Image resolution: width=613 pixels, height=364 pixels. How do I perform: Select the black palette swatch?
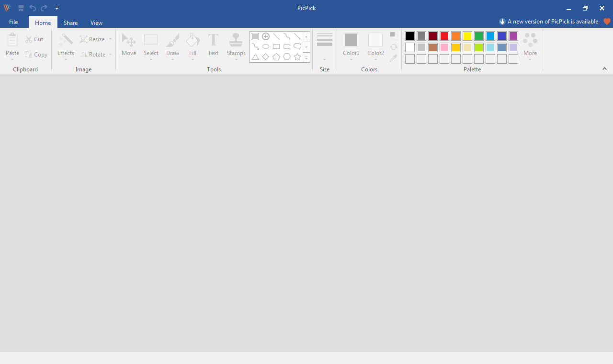pos(410,36)
